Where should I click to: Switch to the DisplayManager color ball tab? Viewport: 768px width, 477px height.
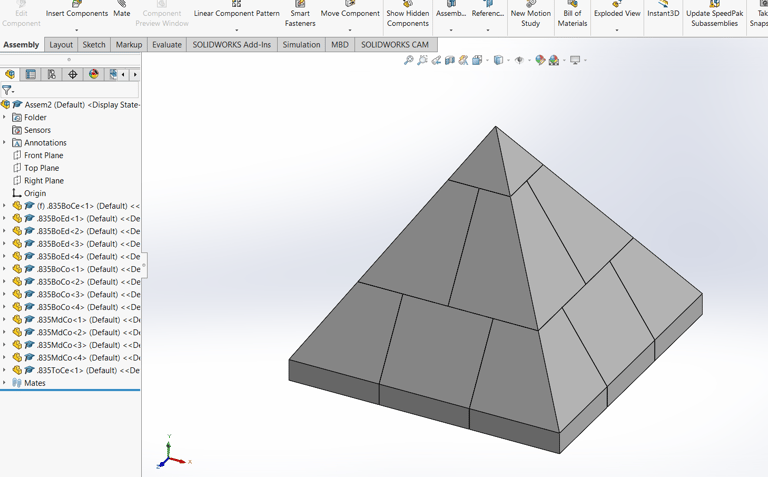[94, 74]
